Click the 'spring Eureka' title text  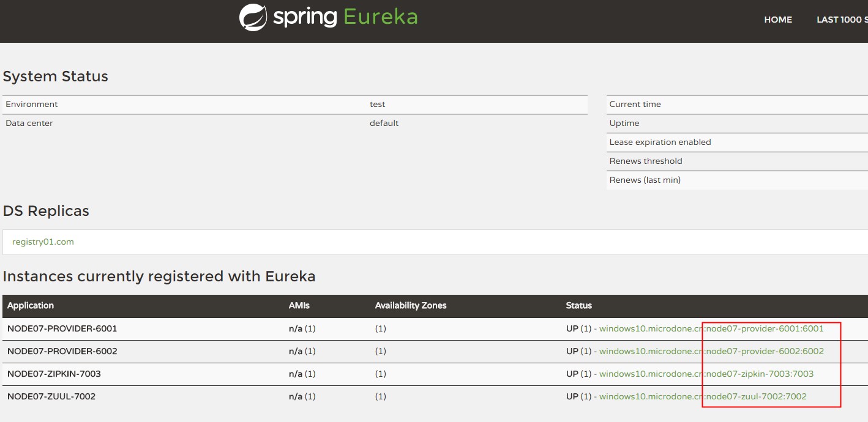pyautogui.click(x=345, y=17)
